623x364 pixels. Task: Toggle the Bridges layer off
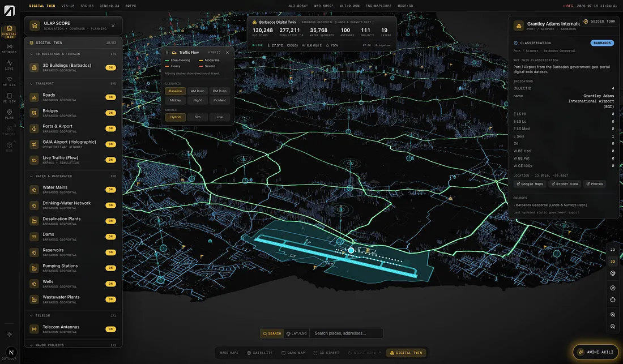[x=110, y=113]
